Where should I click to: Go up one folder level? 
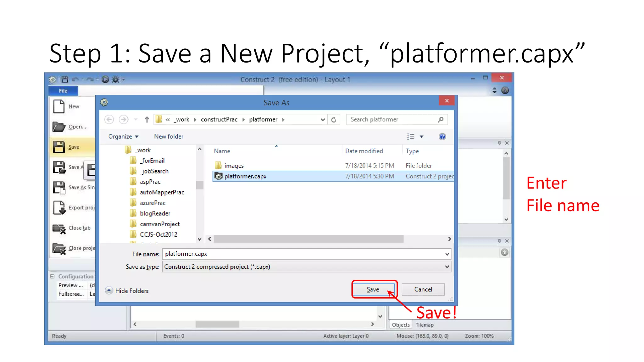[147, 119]
